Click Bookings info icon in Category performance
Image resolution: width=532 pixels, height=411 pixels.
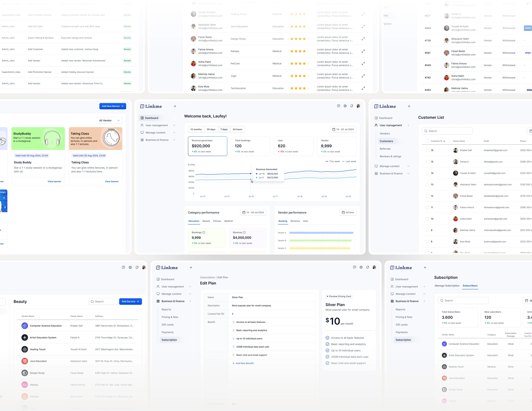point(204,232)
